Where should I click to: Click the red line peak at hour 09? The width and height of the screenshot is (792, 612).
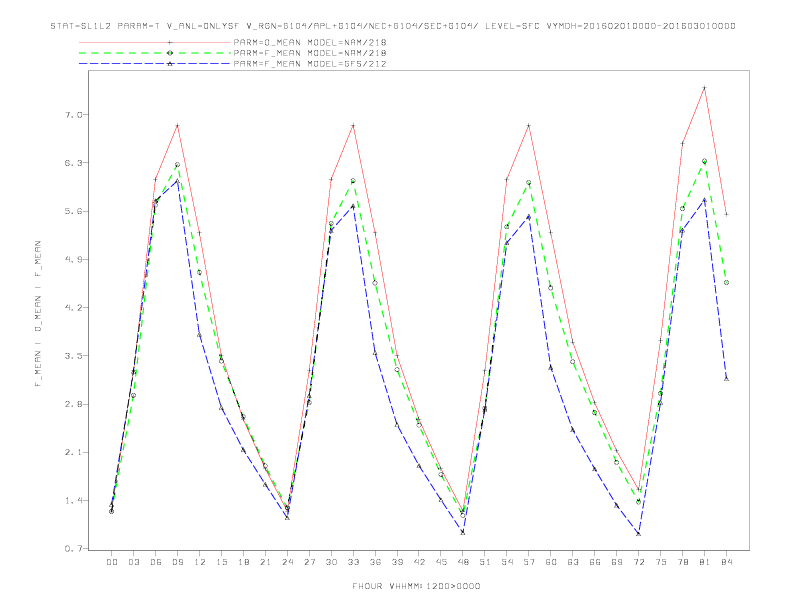click(177, 126)
